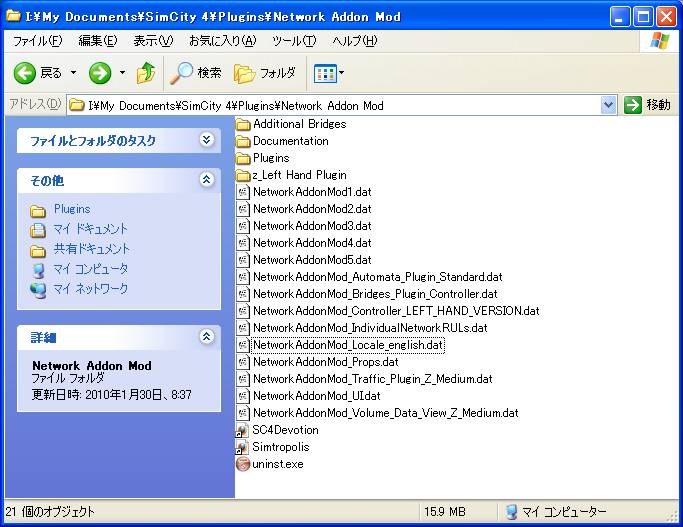Open the 編集(E) menu
The height and width of the screenshot is (527, 683).
[98, 41]
